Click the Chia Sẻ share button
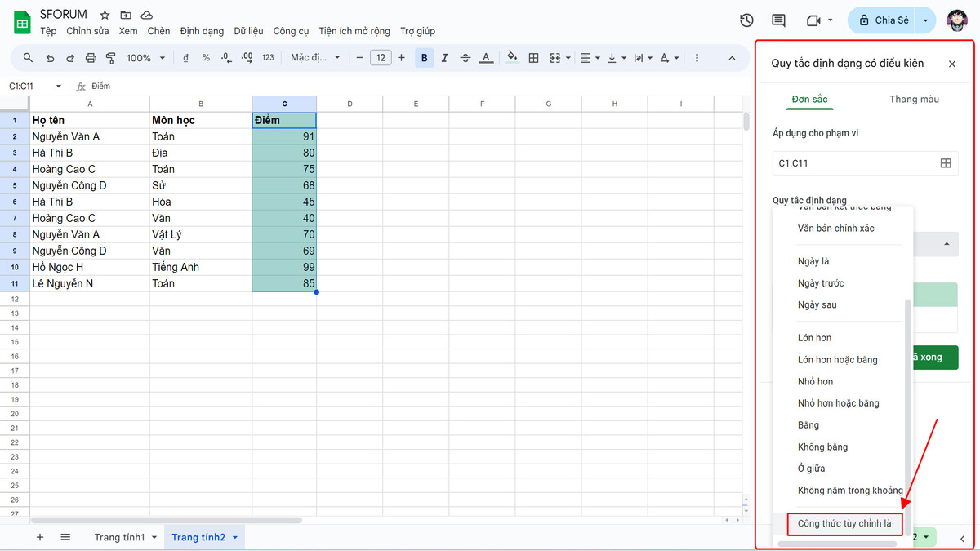Screen dimensions: 980x551 tap(883, 20)
